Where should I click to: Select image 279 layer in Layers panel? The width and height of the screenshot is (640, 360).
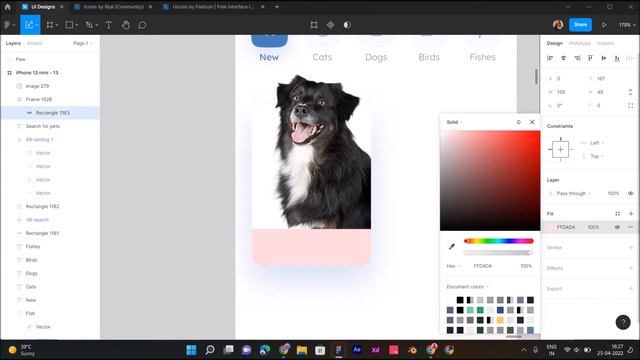tap(50, 86)
